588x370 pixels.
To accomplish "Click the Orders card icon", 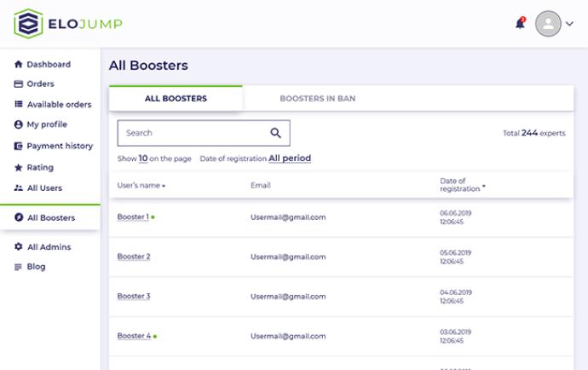I will click(x=19, y=84).
